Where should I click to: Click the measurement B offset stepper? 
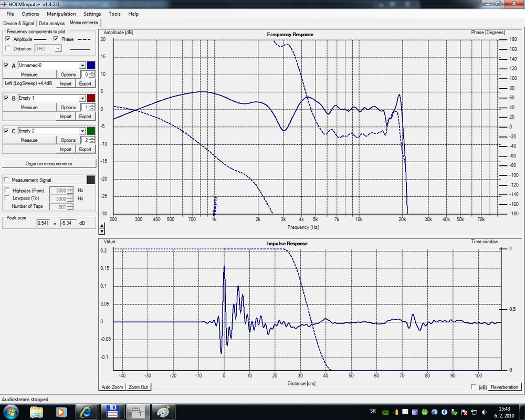coord(92,107)
